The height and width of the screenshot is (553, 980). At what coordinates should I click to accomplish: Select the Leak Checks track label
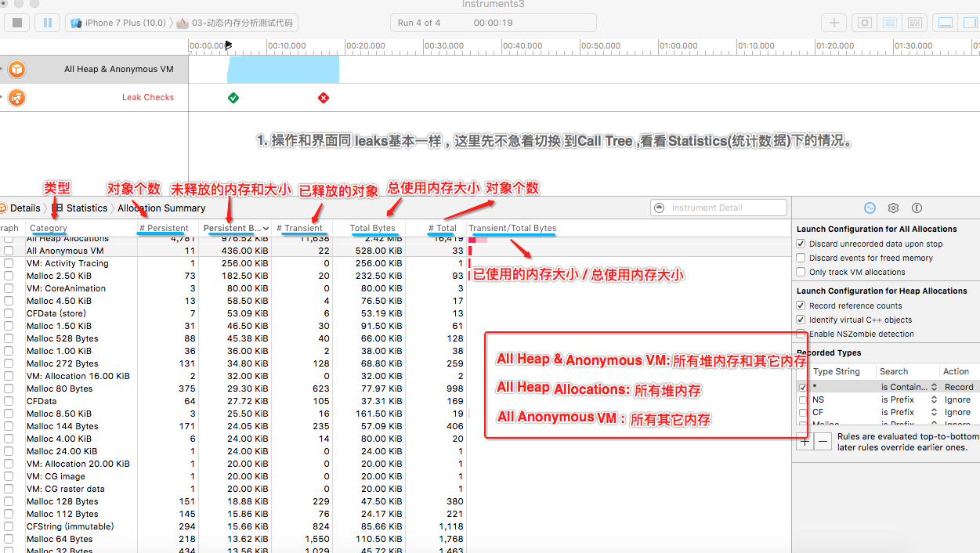(148, 98)
